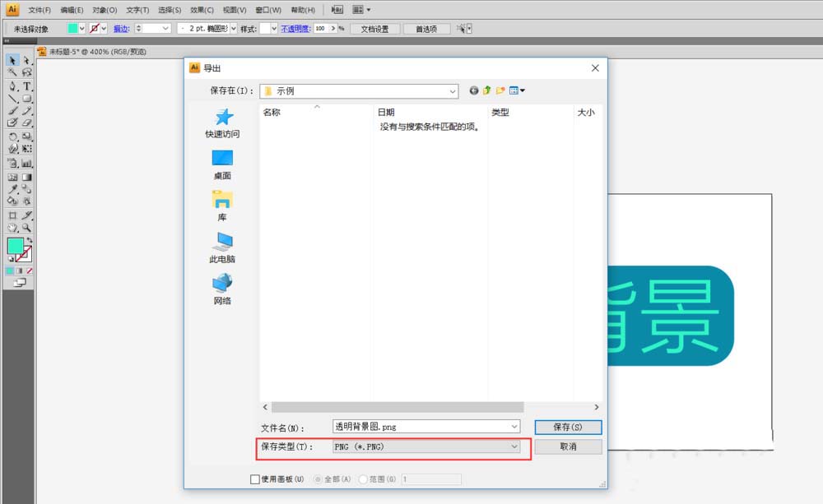823x504 pixels.
Task: Select the Pen tool
Action: pos(11,86)
